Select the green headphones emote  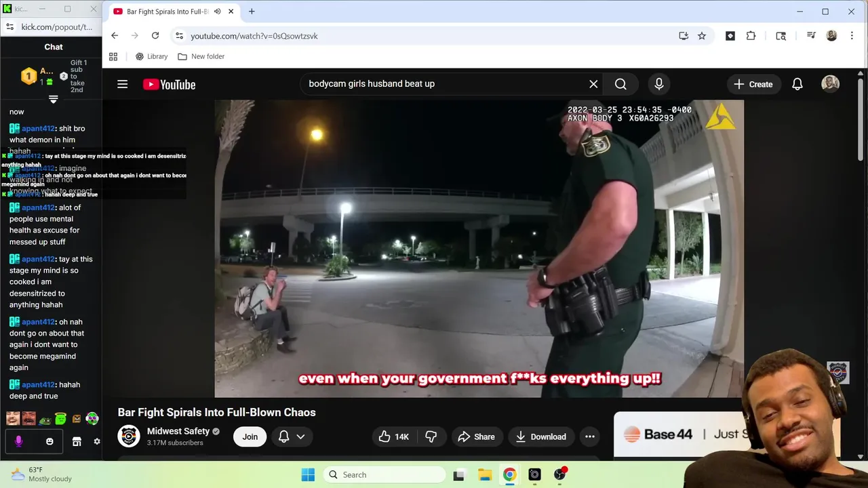[x=92, y=419]
